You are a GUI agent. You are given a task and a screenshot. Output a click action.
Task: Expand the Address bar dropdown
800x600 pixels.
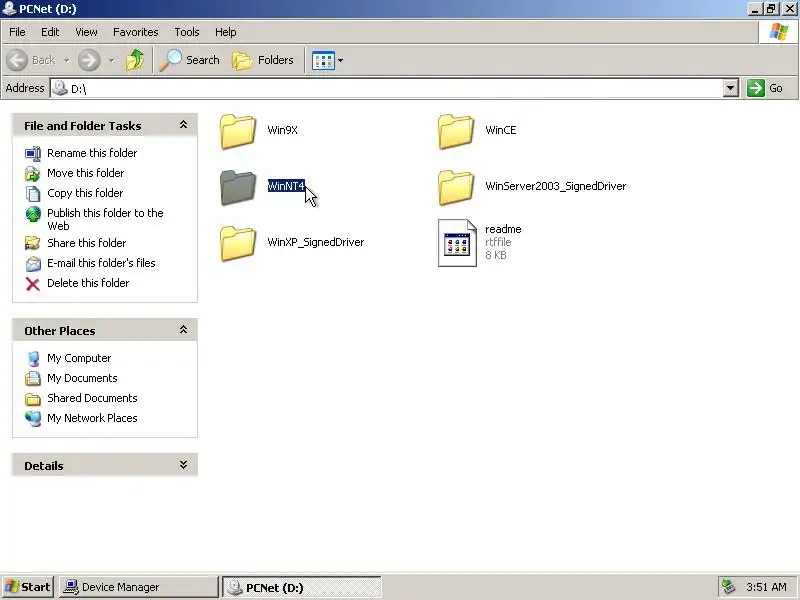point(731,88)
